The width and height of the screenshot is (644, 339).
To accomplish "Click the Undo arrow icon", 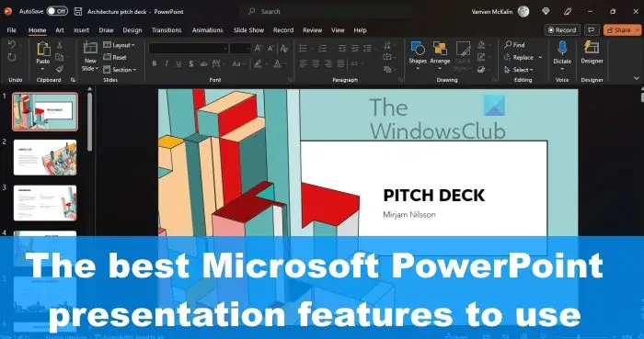I will 12,44.
